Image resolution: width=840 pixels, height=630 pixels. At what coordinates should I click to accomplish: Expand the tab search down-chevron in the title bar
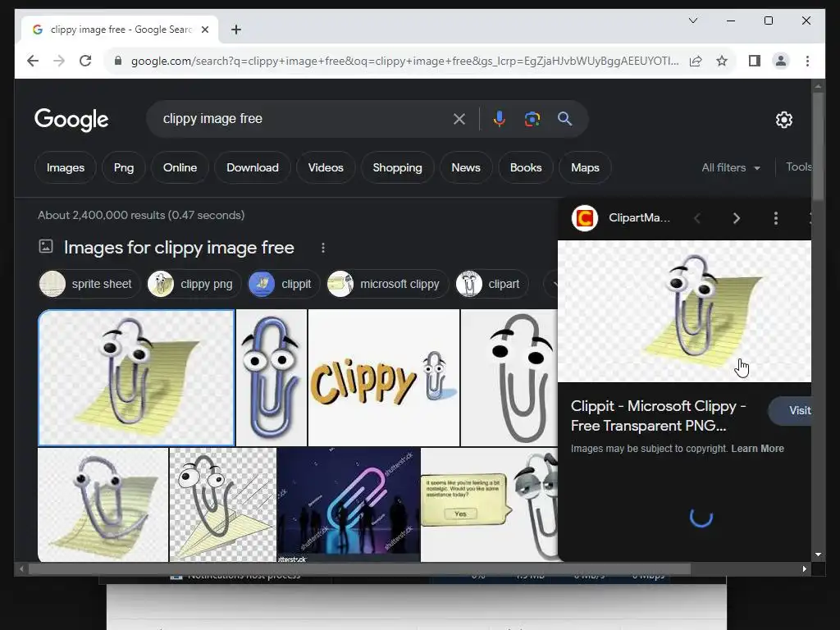coord(692,21)
